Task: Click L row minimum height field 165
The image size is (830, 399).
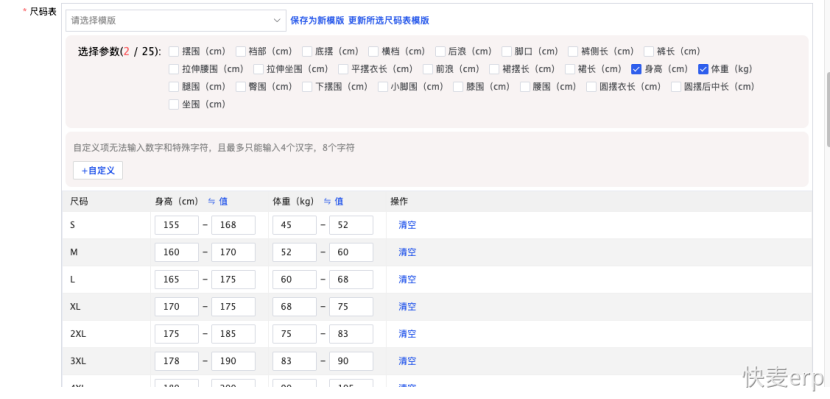Action: coord(177,279)
